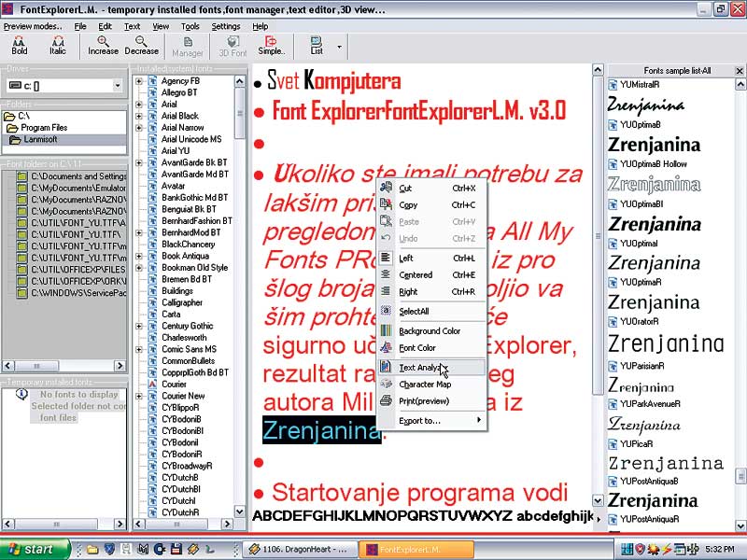The height and width of the screenshot is (560, 747).
Task: Expand the Arial font tree node
Action: coord(139,105)
